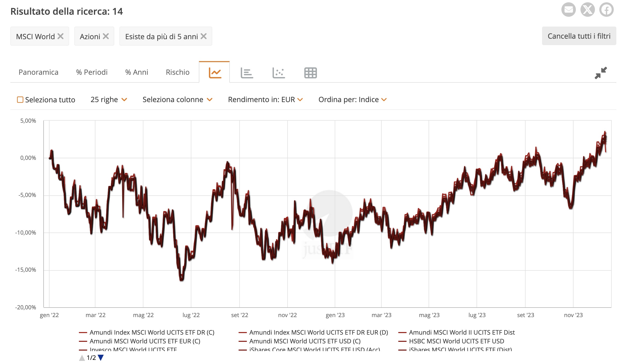Open the 25 righe dropdown

coord(109,100)
